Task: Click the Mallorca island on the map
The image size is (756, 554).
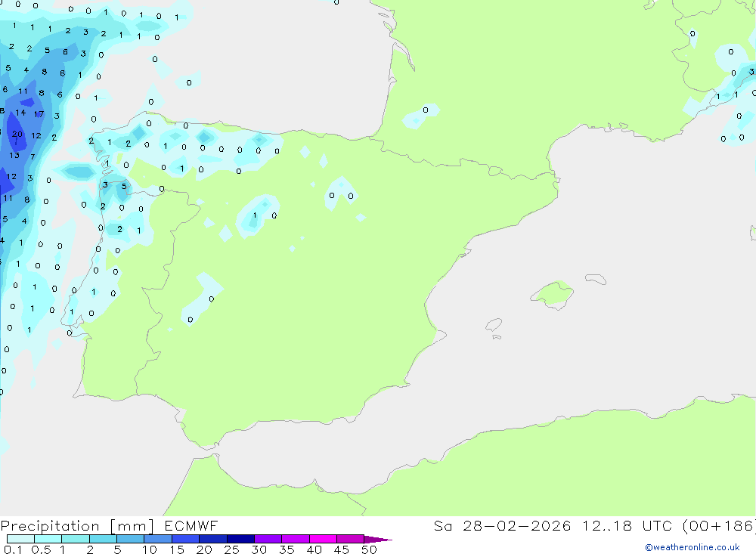Action: pos(553,294)
